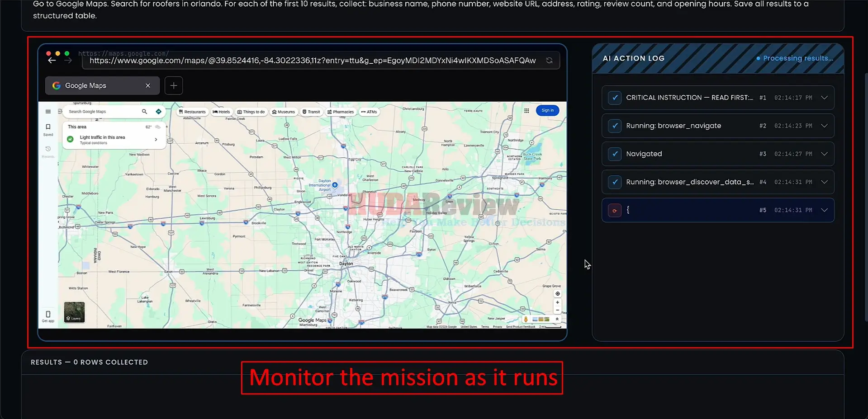This screenshot has height=419, width=868.
Task: Select the Google Maps browser tab
Action: (102, 85)
